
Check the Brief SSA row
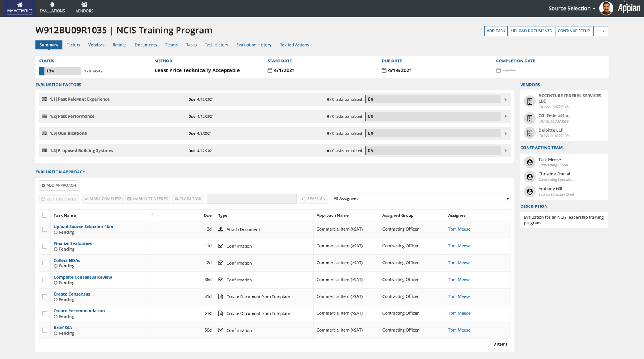coord(45,330)
